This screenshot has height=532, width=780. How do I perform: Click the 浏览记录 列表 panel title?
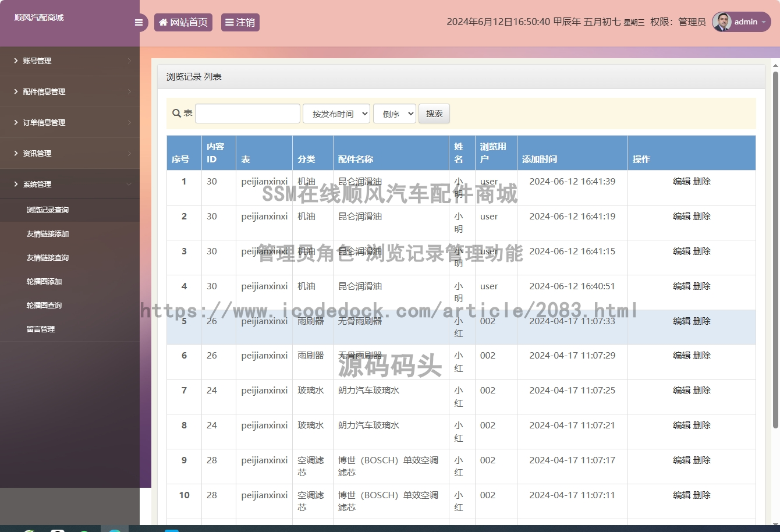click(x=194, y=77)
